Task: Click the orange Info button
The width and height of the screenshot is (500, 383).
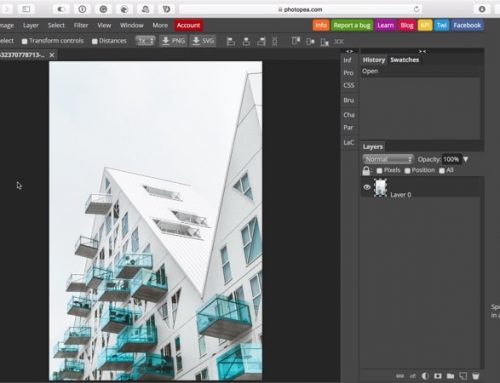Action: pos(321,25)
